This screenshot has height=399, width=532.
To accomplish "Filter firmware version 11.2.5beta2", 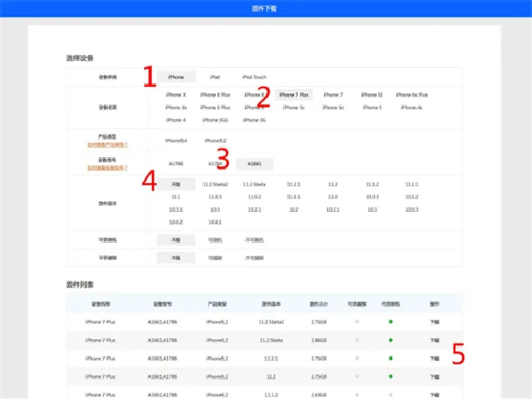I will (x=215, y=185).
